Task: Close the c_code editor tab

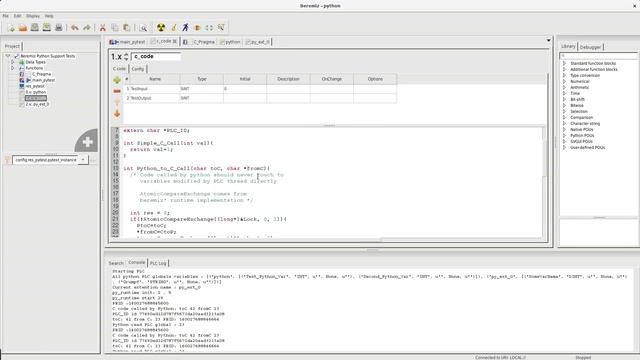Action: [175, 41]
